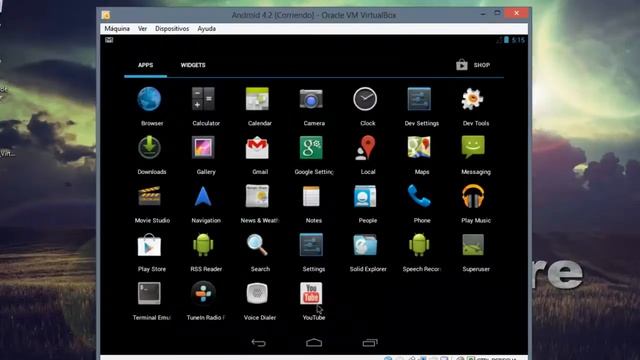The width and height of the screenshot is (640, 360).
Task: Launch the Dev Tools app
Action: click(473, 99)
